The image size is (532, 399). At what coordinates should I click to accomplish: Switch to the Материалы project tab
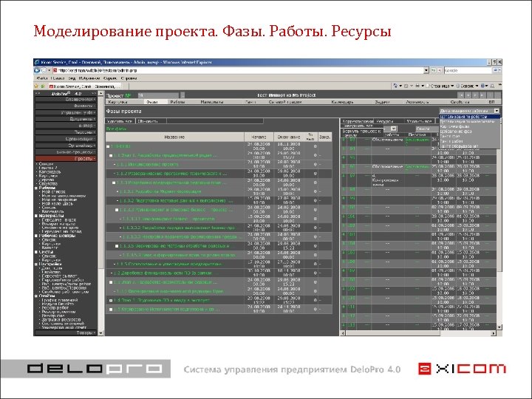(212, 102)
